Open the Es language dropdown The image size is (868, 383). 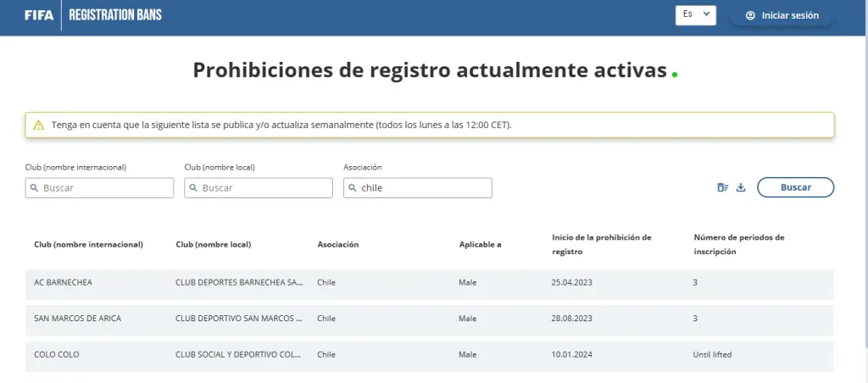coord(696,15)
